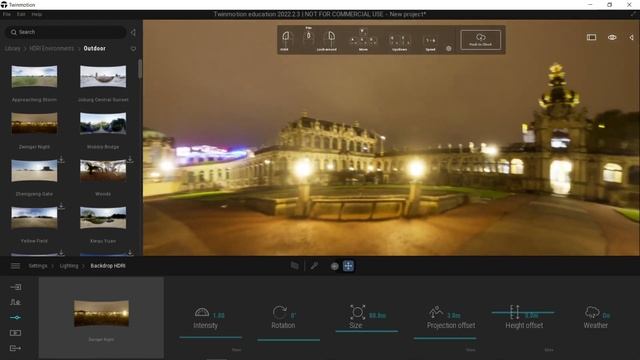
Task: Download the Woods HDRI
Action: point(130,160)
